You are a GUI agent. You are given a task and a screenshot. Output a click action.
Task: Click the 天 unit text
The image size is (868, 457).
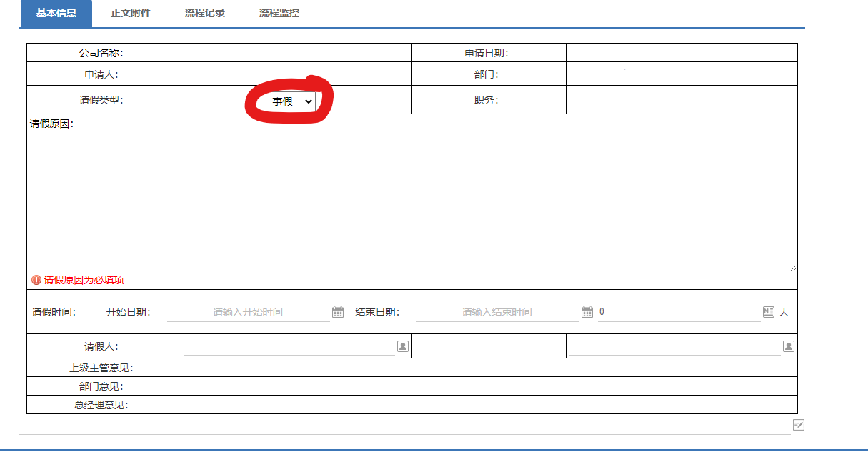pyautogui.click(x=784, y=312)
